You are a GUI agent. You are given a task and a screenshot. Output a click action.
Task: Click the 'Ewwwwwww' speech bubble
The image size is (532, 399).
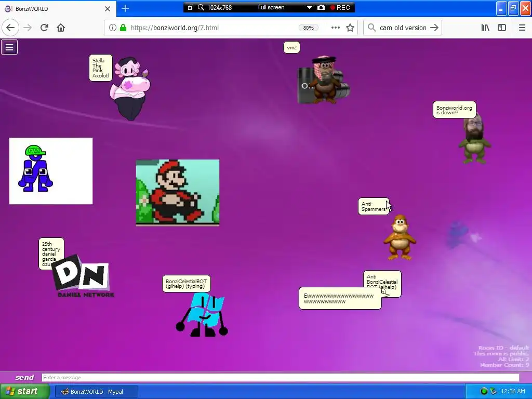point(340,299)
